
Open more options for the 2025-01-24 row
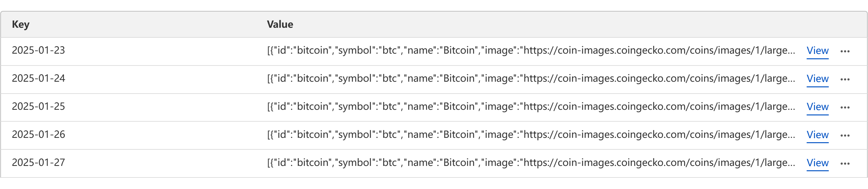tap(845, 79)
